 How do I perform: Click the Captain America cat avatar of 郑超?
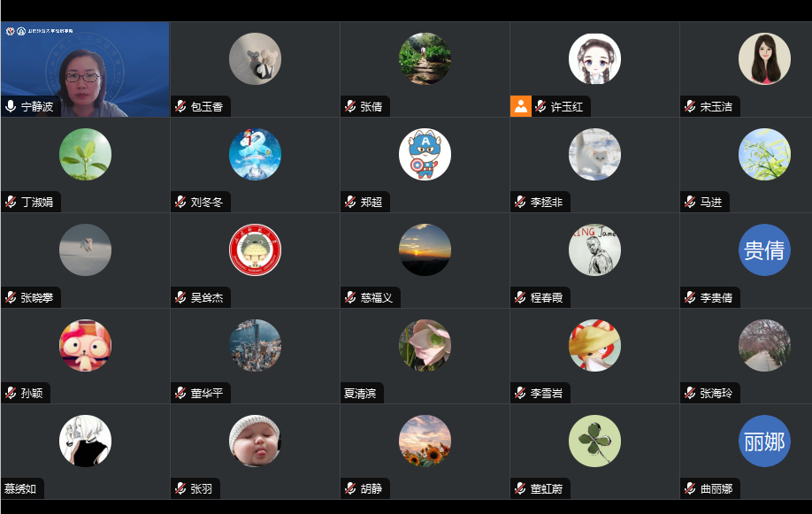coord(425,155)
